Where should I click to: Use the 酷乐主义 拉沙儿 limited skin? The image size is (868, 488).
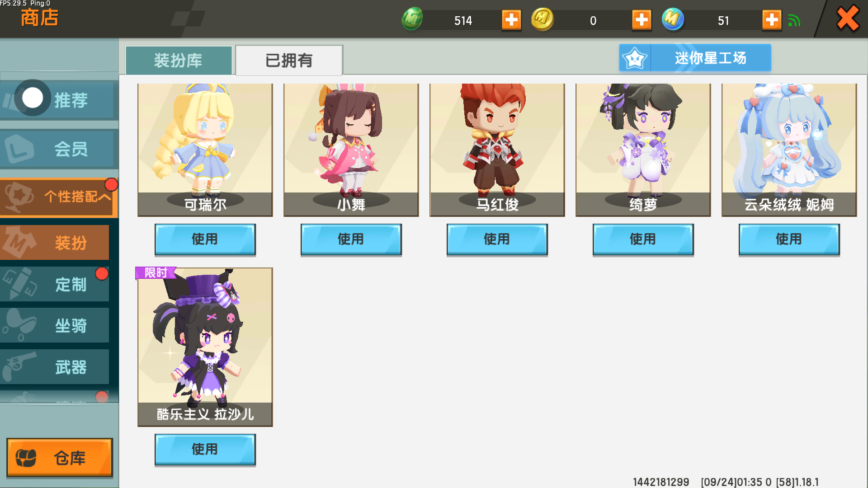(205, 449)
